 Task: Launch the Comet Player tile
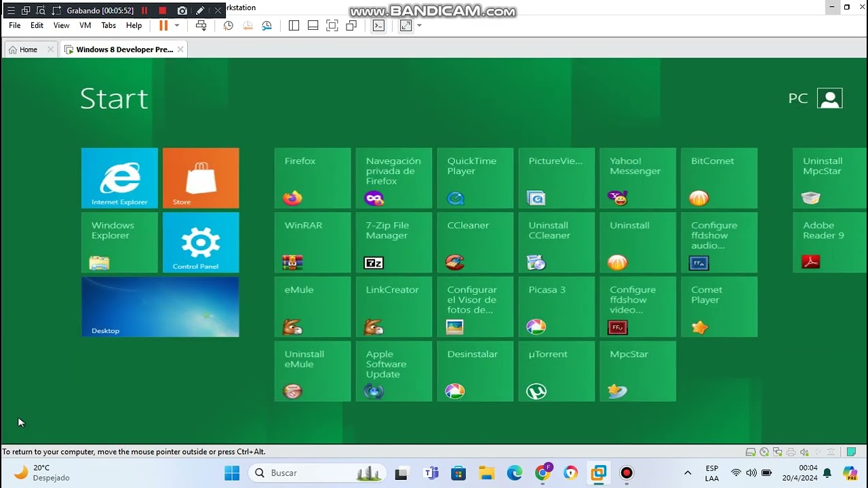[x=719, y=306]
